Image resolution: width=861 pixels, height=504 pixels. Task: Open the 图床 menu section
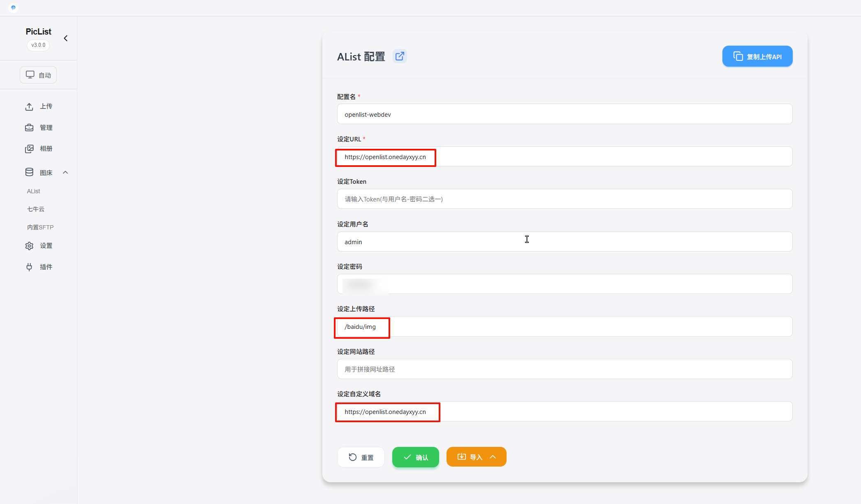click(45, 173)
